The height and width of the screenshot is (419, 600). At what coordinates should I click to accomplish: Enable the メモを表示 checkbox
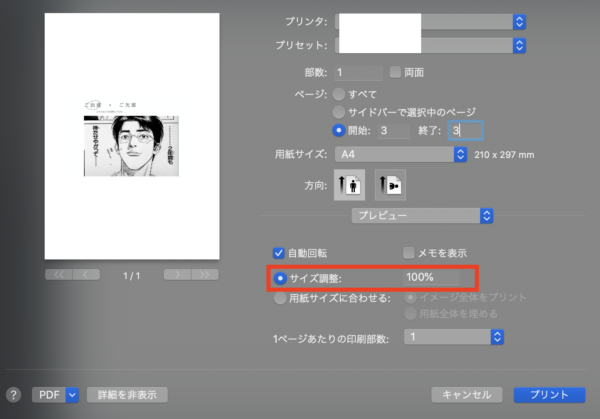click(x=408, y=253)
